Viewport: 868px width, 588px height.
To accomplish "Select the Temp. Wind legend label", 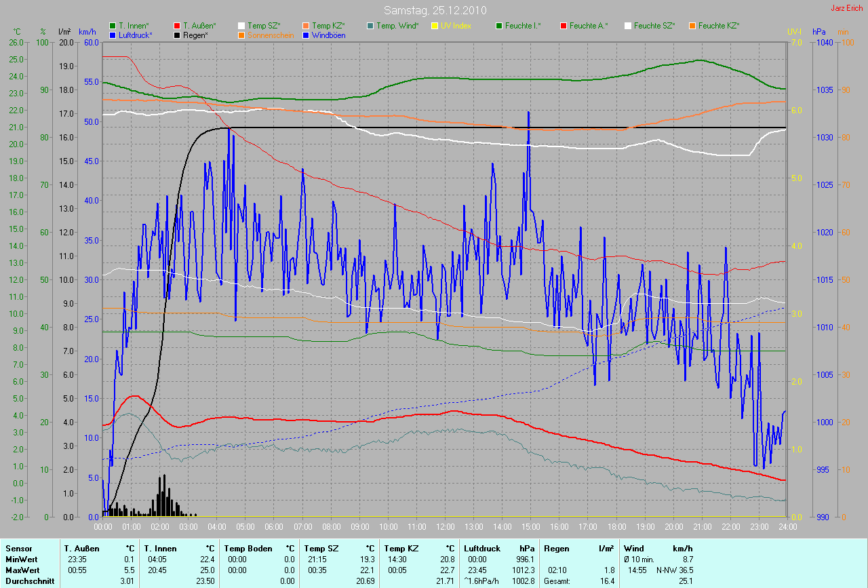I will (x=397, y=26).
